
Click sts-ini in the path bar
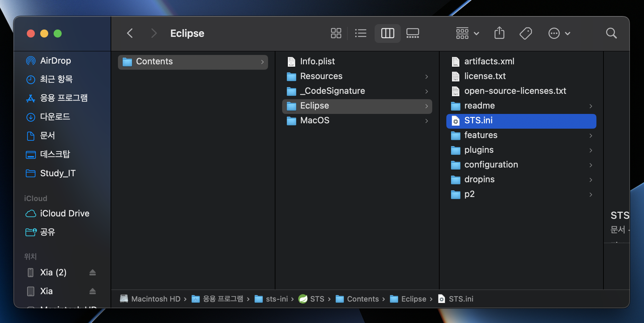271,299
